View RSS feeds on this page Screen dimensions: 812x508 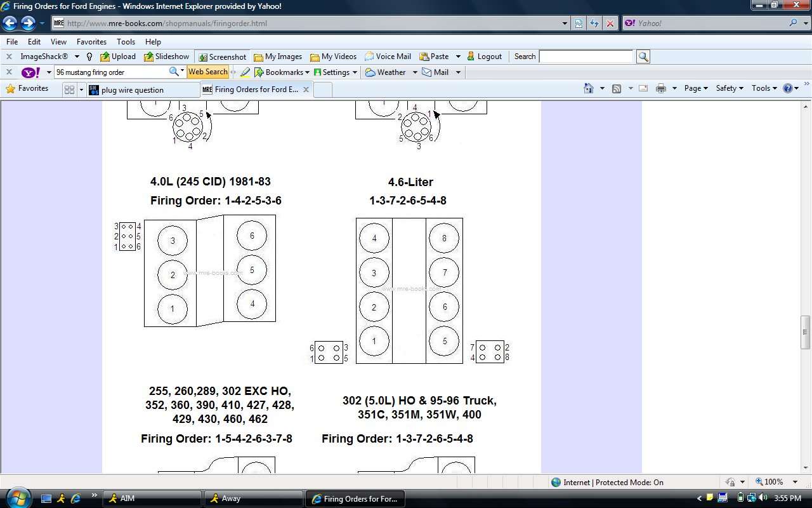coord(616,88)
